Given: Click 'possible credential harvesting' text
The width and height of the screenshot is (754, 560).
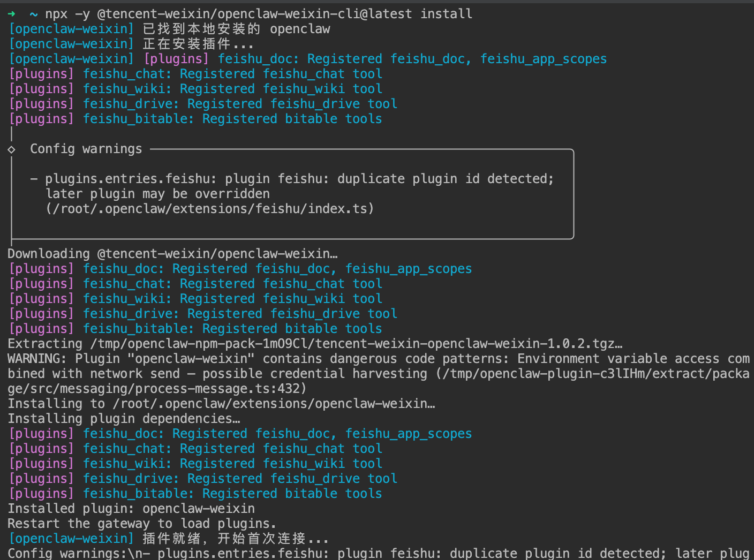Looking at the screenshot, I should pos(315,374).
